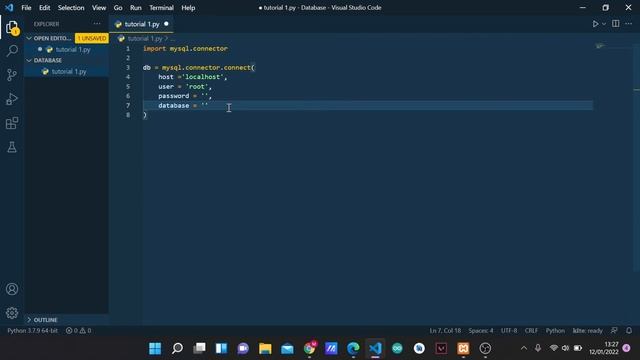This screenshot has height=360, width=640.
Task: Open XAMPP from taskbar
Action: click(x=463, y=348)
